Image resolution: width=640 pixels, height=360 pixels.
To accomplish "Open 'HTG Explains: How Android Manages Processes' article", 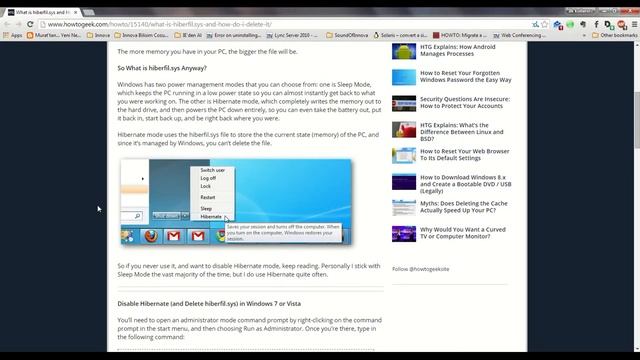I will [x=458, y=50].
